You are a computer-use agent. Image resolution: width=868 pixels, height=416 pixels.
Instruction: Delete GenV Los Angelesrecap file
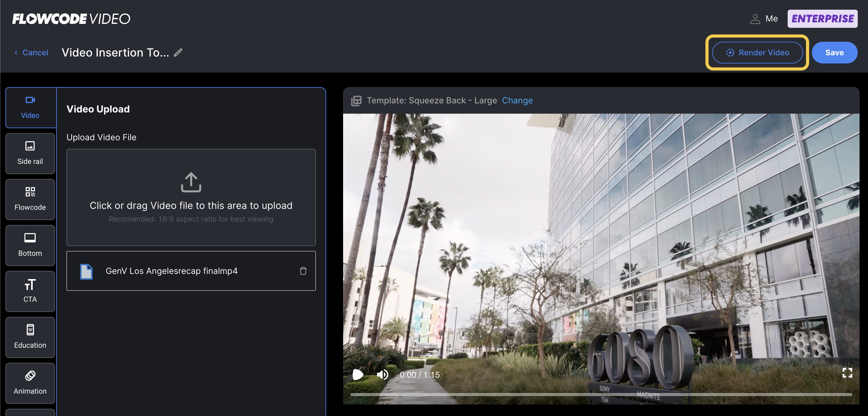303,271
